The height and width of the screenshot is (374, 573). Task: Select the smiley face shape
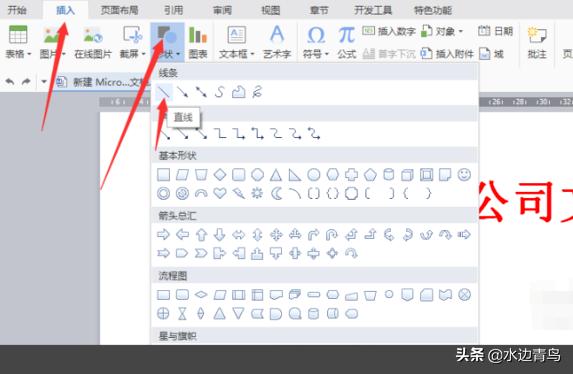click(464, 175)
